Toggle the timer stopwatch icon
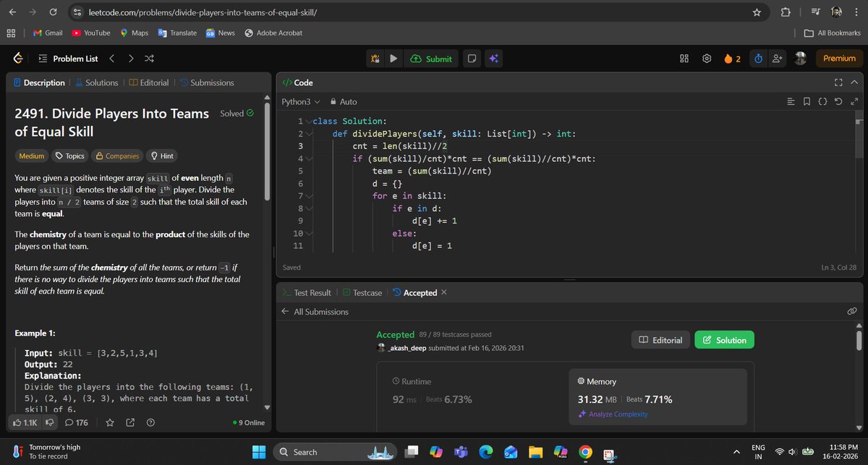This screenshot has height=465, width=868. tap(757, 59)
